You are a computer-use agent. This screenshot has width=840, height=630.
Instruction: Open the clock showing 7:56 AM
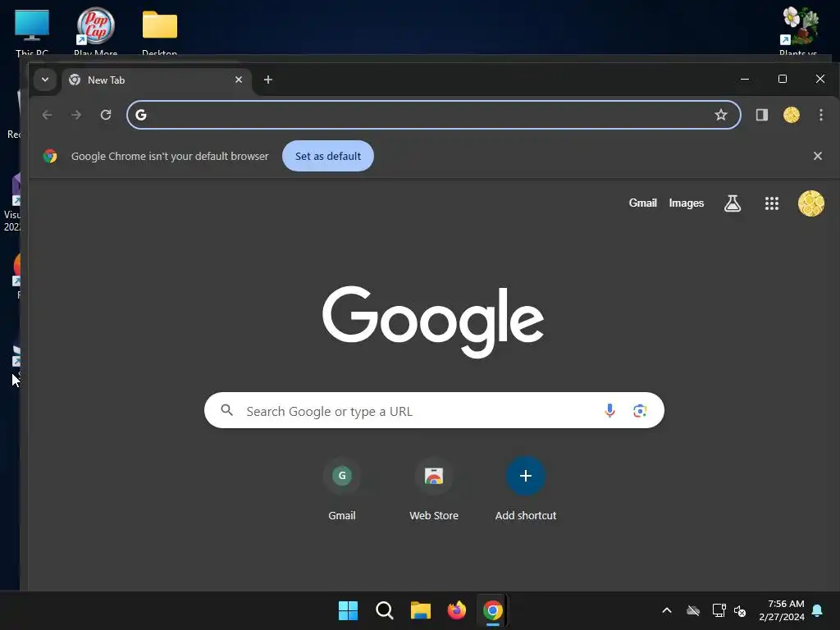pyautogui.click(x=782, y=610)
